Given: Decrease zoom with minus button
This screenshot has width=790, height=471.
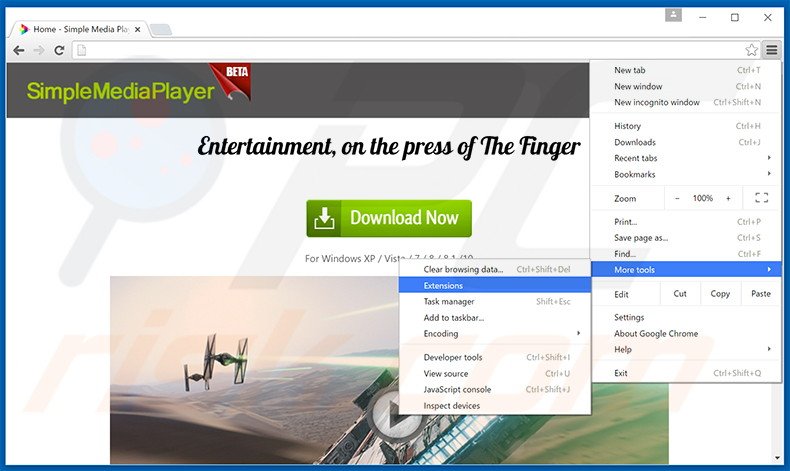Looking at the screenshot, I should pyautogui.click(x=677, y=198).
